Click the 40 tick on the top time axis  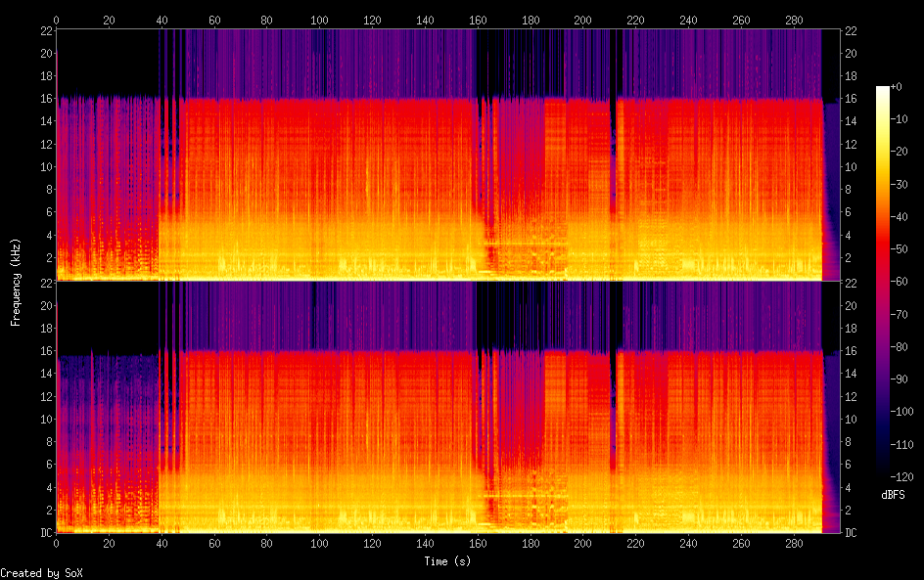click(162, 20)
